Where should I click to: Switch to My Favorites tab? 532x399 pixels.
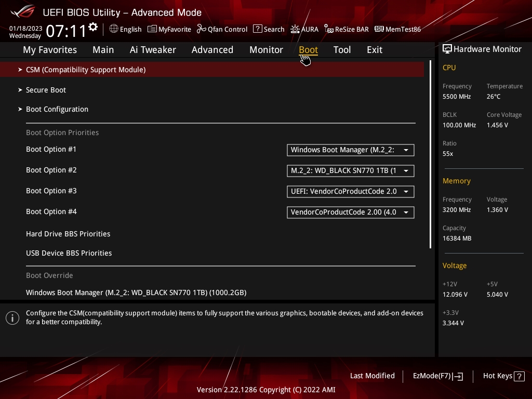click(50, 50)
